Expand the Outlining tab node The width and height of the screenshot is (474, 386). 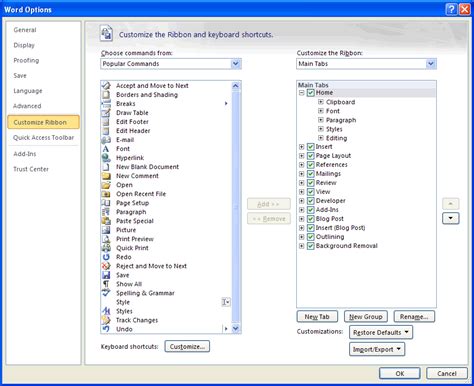click(x=302, y=237)
